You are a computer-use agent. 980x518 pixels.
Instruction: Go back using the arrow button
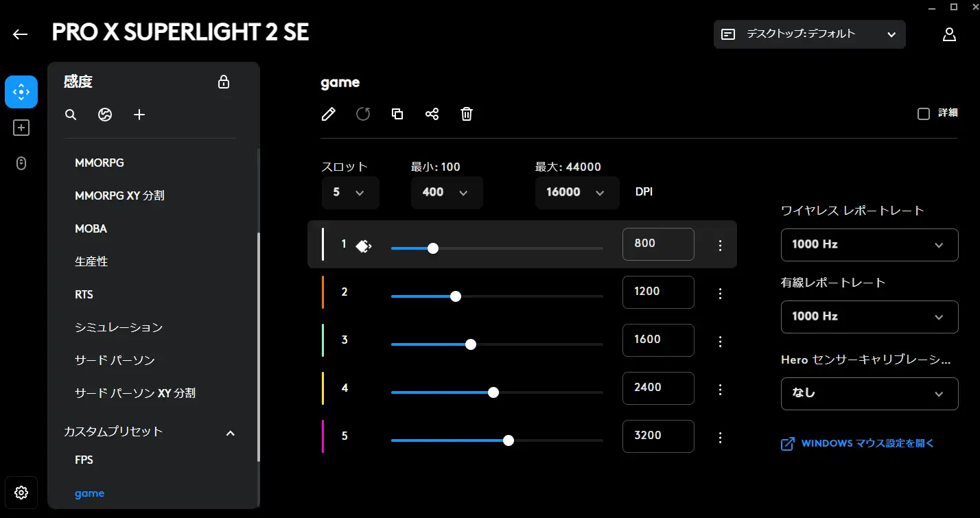(21, 34)
